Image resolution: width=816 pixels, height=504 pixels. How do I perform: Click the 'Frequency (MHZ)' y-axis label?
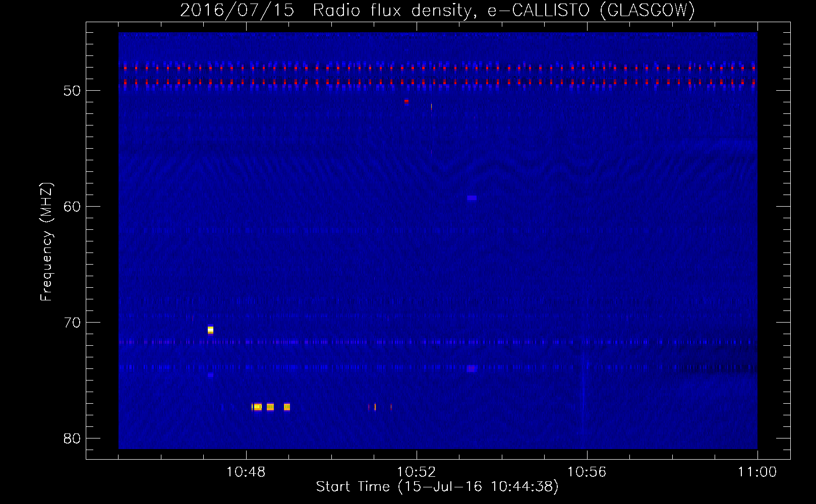[46, 241]
